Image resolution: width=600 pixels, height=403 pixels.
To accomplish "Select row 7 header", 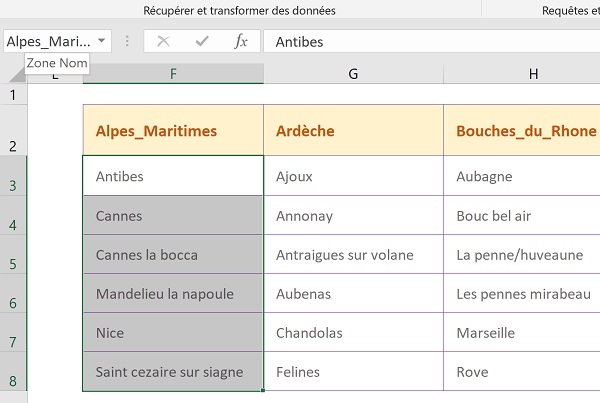I will point(13,333).
